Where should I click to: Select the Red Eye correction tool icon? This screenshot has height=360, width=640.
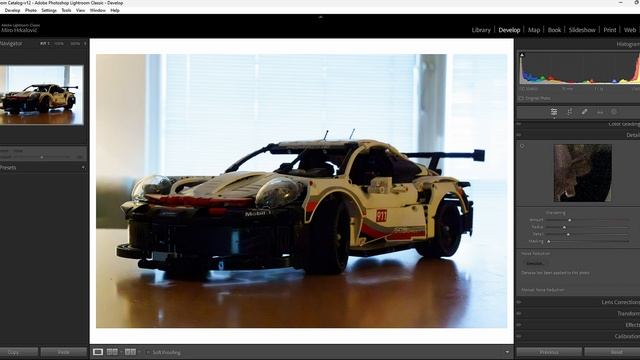pos(600,112)
